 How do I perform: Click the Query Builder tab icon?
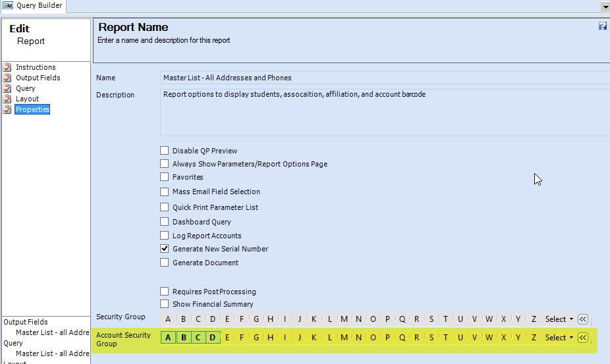pyautogui.click(x=8, y=5)
